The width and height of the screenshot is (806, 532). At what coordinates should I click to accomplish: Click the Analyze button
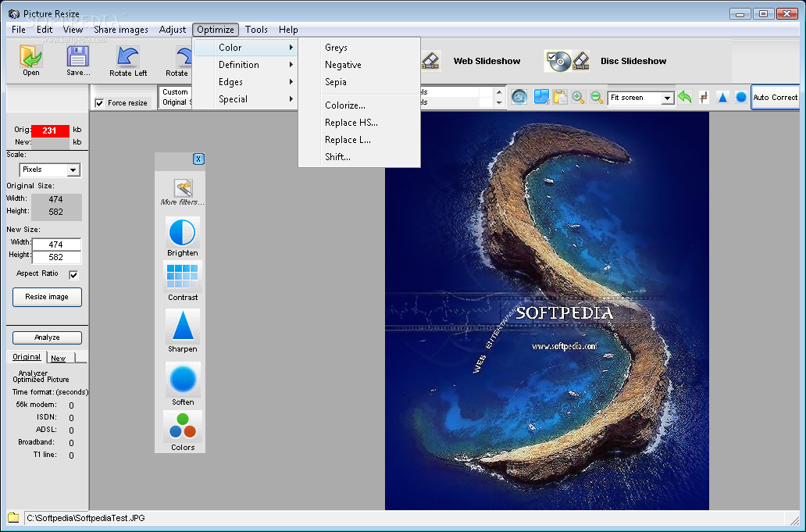tap(47, 337)
